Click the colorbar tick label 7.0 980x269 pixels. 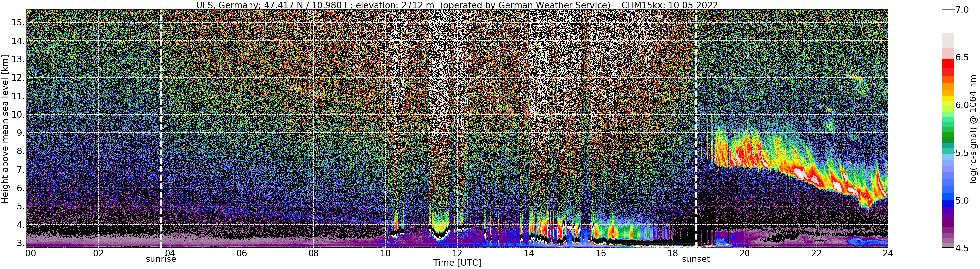coord(961,10)
